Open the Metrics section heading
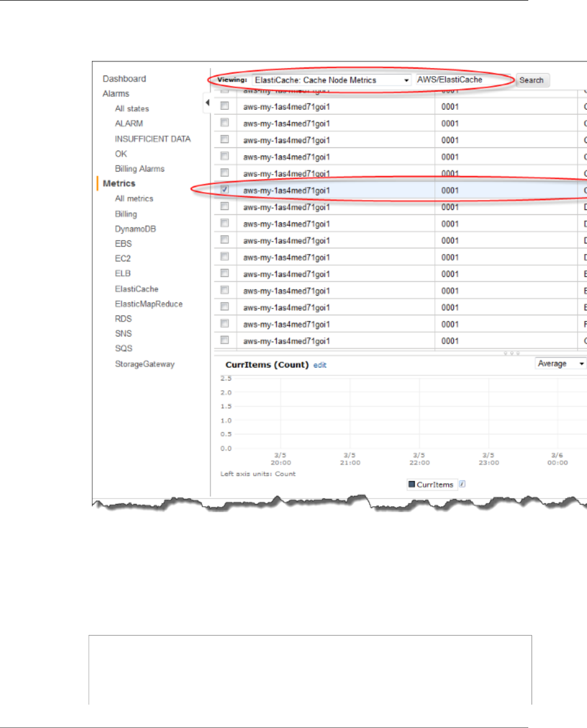Viewport: 587px width, 728px height. [x=119, y=184]
